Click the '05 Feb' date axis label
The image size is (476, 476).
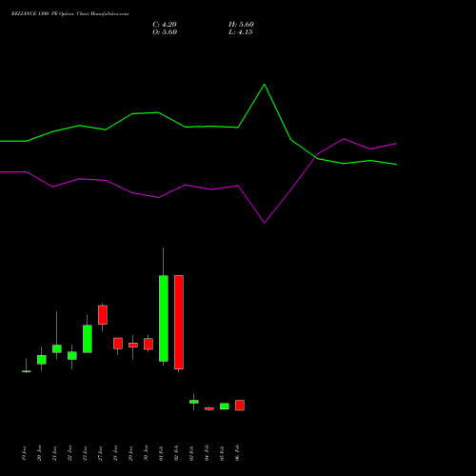coord(223,453)
